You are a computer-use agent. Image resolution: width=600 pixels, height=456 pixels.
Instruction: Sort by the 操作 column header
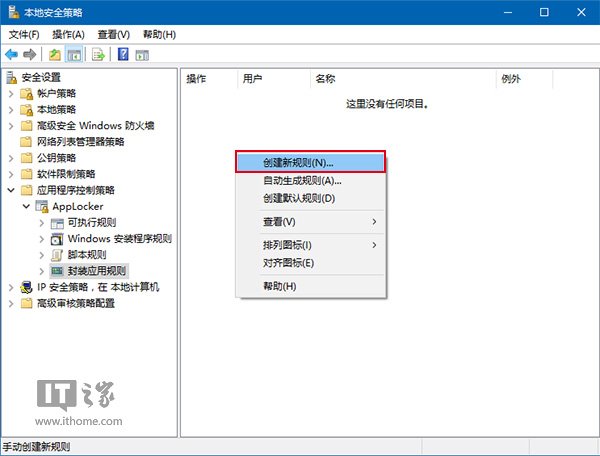(x=209, y=79)
